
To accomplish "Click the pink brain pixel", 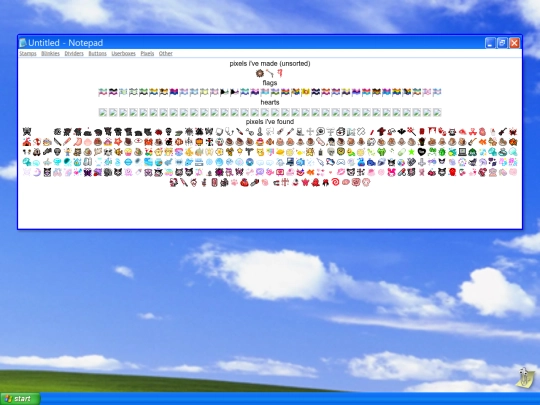I will coord(346,183).
